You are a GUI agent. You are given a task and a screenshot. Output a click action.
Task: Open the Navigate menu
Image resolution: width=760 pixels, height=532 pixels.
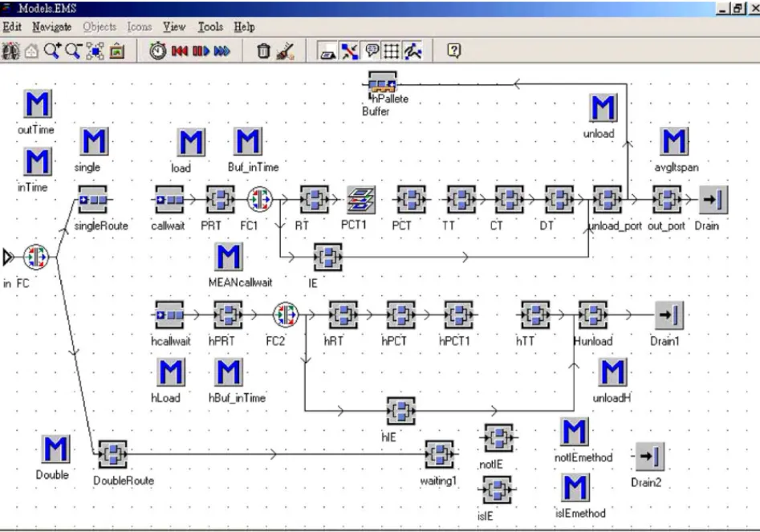point(51,26)
